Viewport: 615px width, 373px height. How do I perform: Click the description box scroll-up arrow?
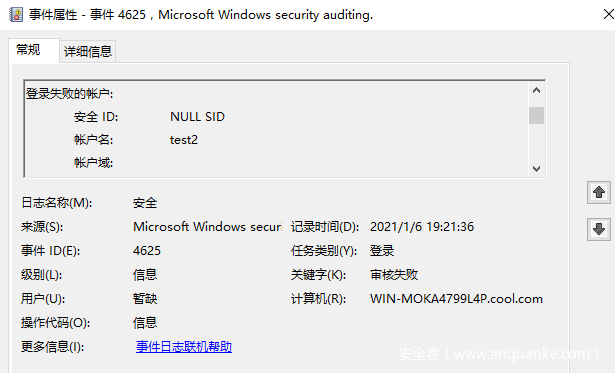(536, 91)
